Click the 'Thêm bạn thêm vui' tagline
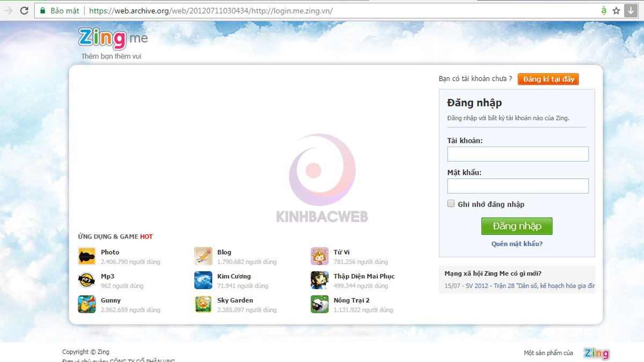Image resolution: width=644 pixels, height=362 pixels. pyautogui.click(x=111, y=56)
